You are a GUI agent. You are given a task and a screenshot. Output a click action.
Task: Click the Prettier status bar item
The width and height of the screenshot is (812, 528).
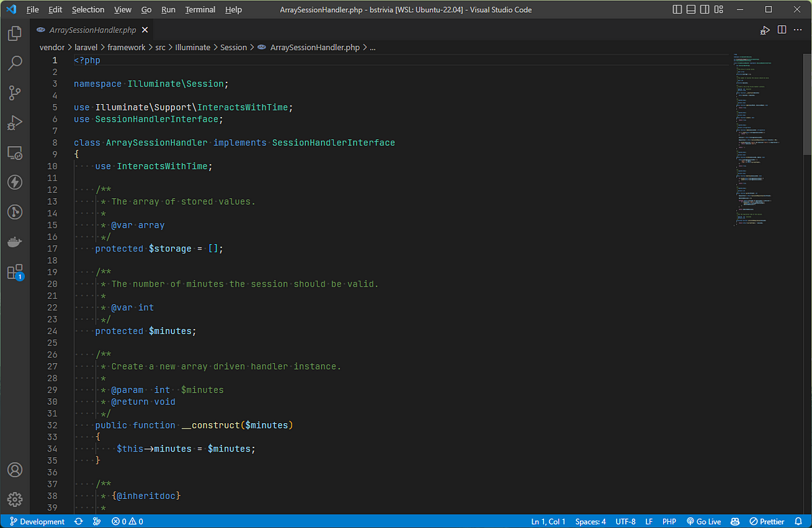(x=765, y=521)
